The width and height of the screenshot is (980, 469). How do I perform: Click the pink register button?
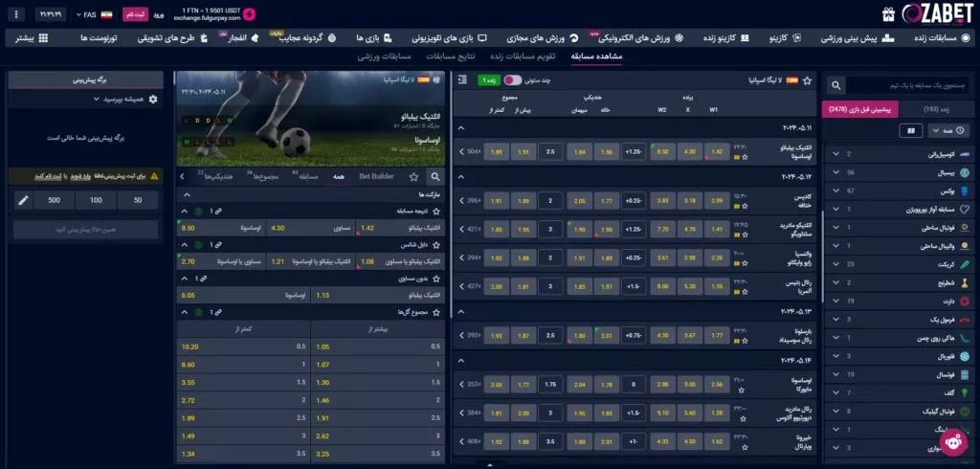(x=139, y=15)
